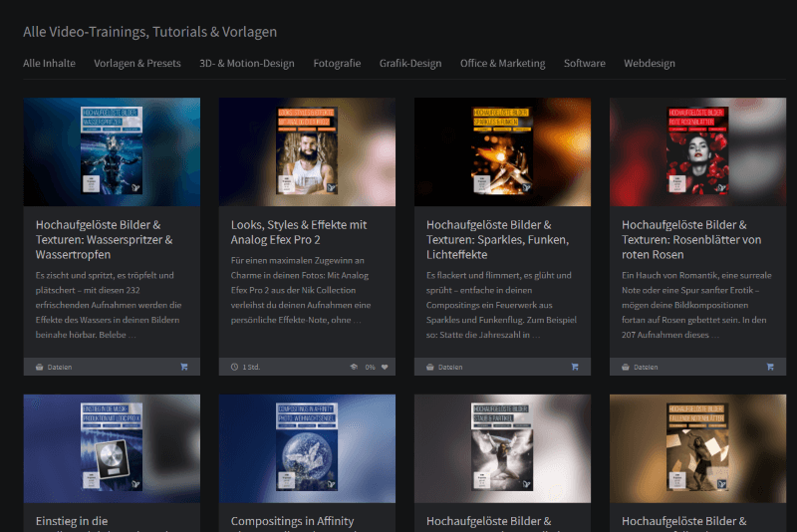Click the Analog Efex Pro 2 cover thumbnail
This screenshot has height=532, width=797.
pyautogui.click(x=307, y=151)
